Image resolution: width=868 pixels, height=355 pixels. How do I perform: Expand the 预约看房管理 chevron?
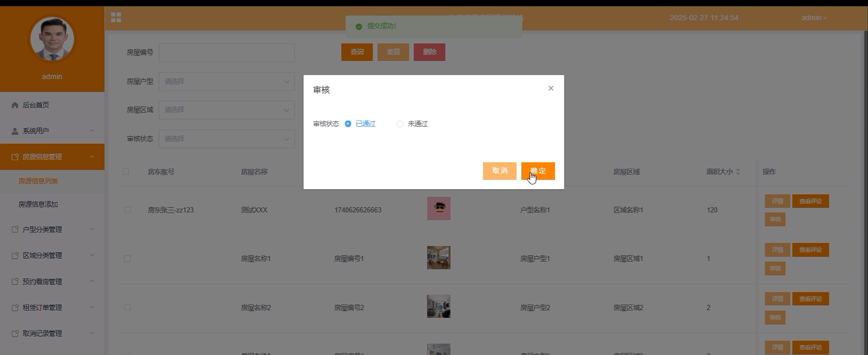point(92,281)
